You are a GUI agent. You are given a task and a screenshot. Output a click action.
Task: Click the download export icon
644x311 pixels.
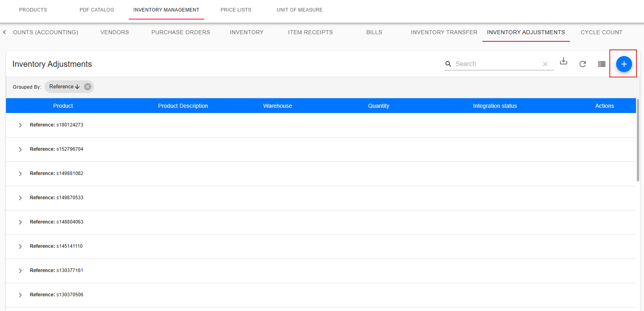563,61
